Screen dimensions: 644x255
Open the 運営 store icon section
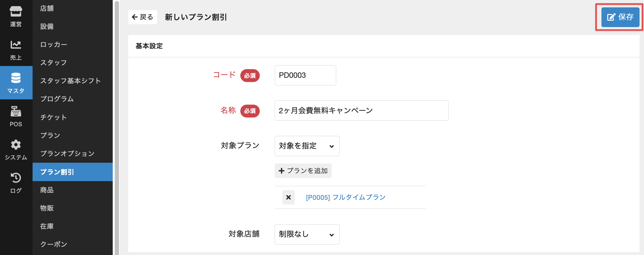[x=16, y=16]
